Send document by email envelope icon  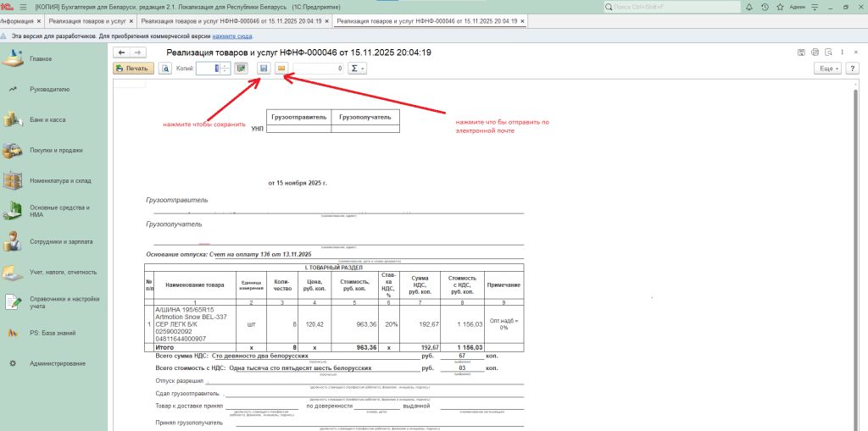281,68
